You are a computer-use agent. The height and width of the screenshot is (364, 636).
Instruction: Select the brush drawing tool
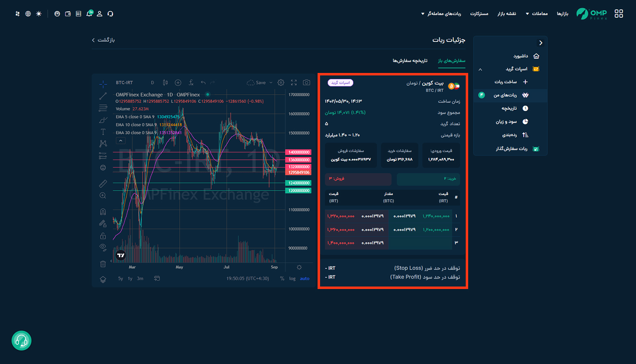click(103, 120)
